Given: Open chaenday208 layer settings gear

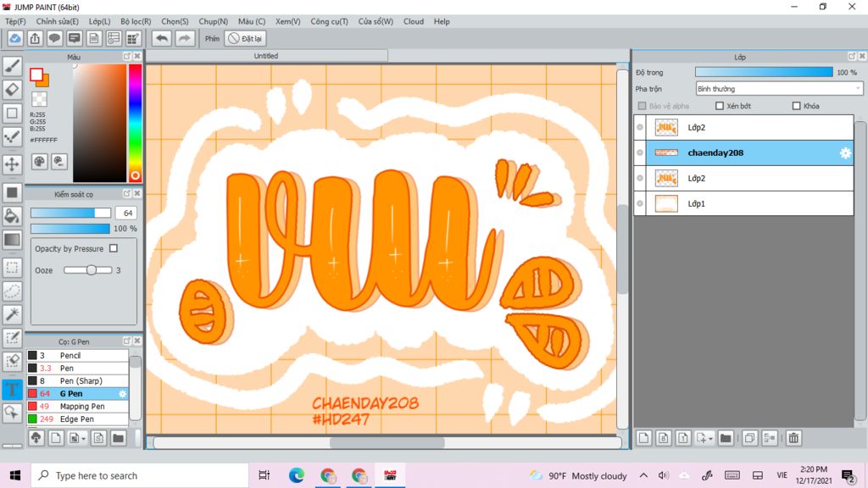Looking at the screenshot, I should tap(845, 152).
